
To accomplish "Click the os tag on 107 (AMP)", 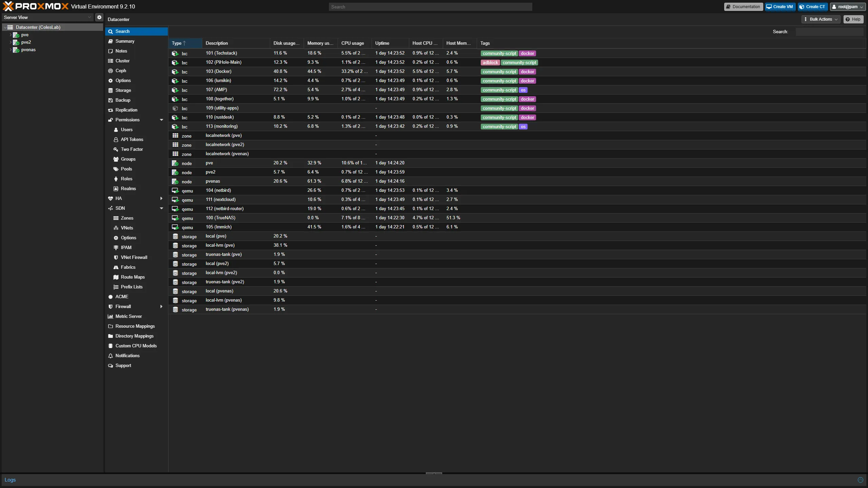I will (x=523, y=90).
